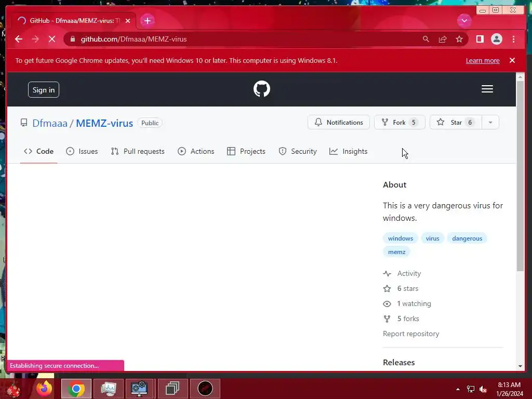
Task: Open the black circular taskbar app
Action: (205, 389)
